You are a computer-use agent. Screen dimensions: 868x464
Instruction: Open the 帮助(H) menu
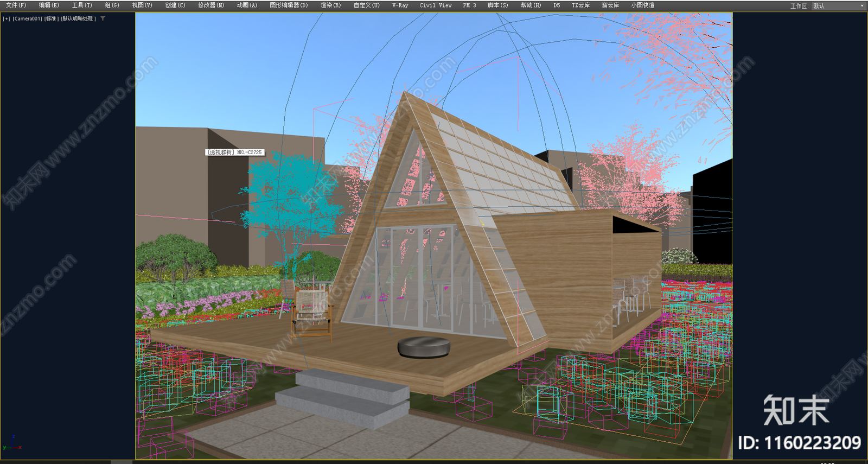coord(531,5)
